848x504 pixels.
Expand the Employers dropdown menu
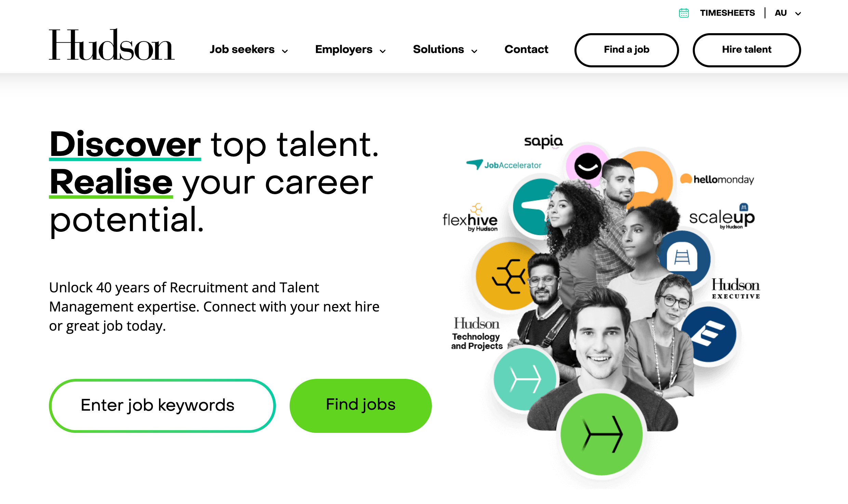[x=350, y=50]
